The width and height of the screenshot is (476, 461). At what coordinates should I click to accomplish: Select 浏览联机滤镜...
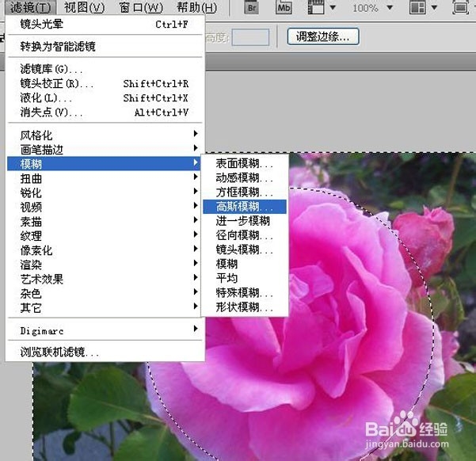click(104, 352)
